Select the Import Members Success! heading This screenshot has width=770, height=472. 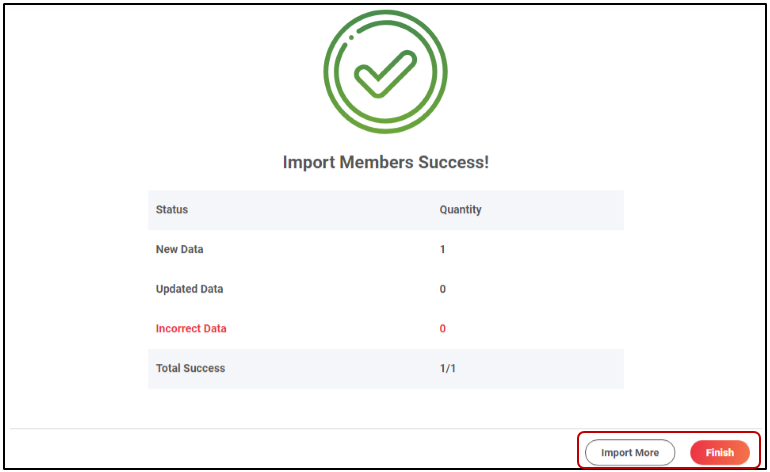pyautogui.click(x=385, y=162)
